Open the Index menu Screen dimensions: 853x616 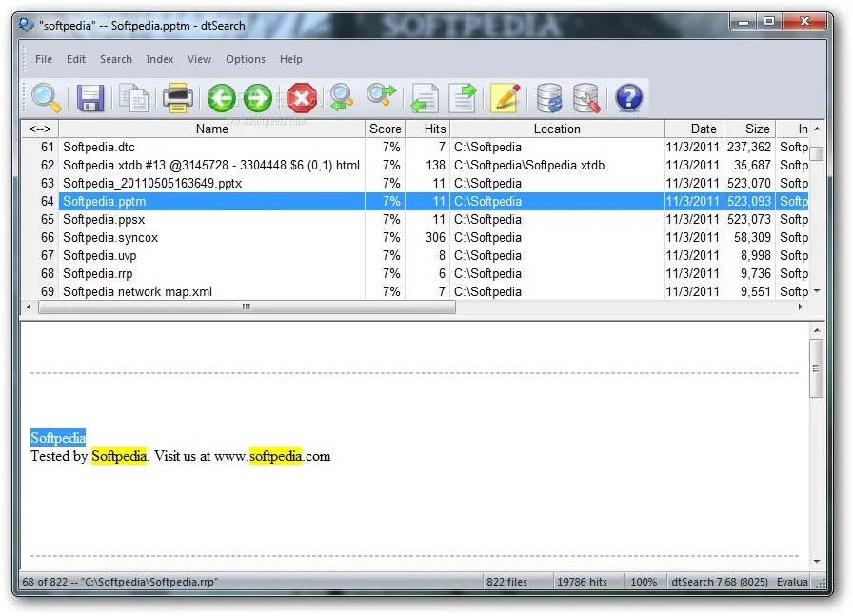[159, 59]
